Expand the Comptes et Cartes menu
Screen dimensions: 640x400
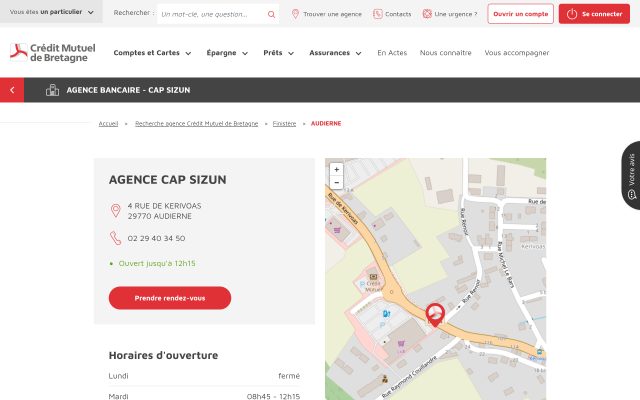pos(152,53)
